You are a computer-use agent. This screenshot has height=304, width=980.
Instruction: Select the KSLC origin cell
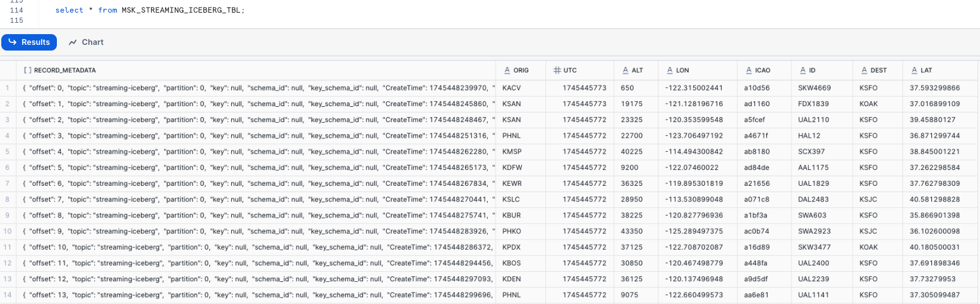(x=521, y=200)
